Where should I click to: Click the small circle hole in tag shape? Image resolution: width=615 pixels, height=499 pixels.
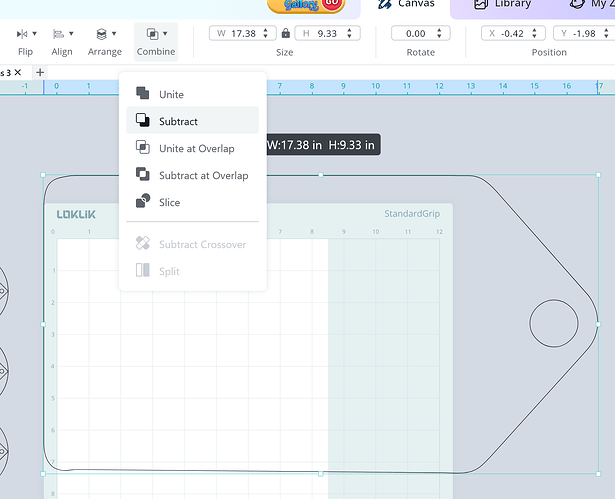[x=553, y=323]
